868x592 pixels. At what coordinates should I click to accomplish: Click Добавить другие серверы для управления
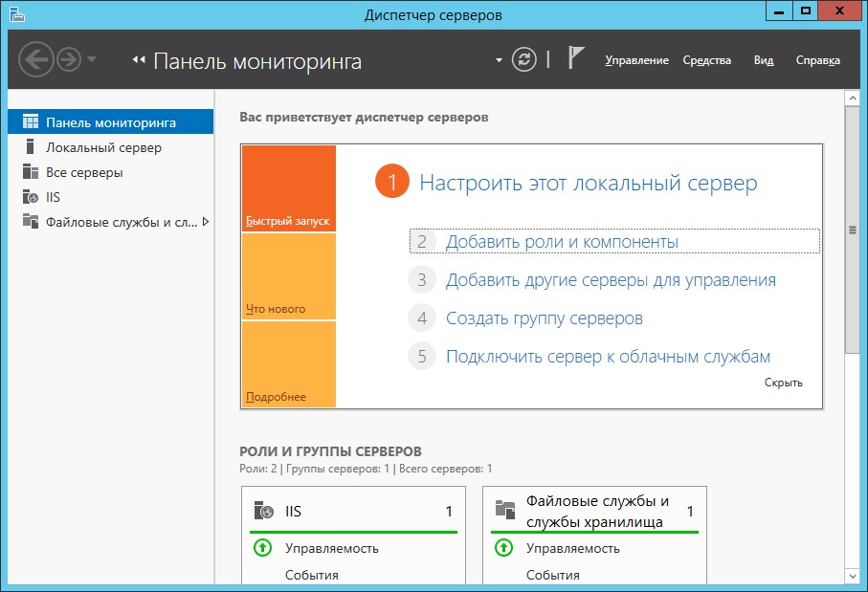(612, 280)
